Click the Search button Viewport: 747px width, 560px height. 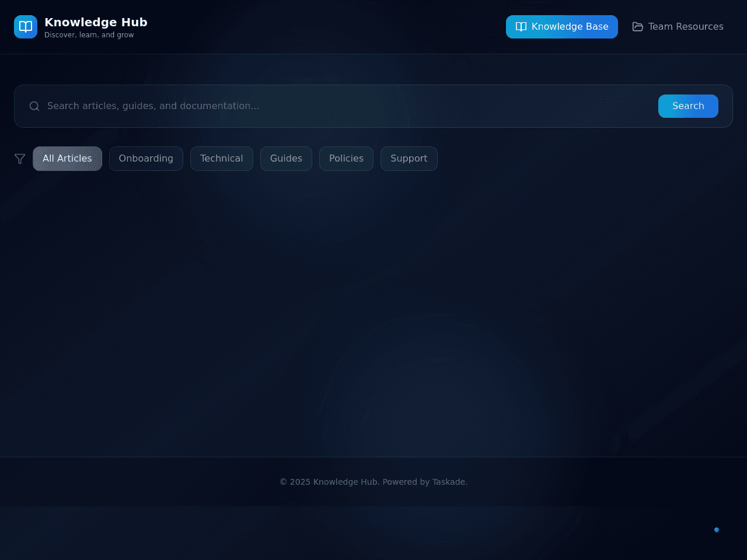688,106
